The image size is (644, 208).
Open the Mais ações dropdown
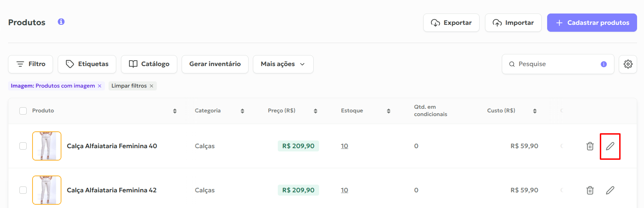pyautogui.click(x=283, y=64)
